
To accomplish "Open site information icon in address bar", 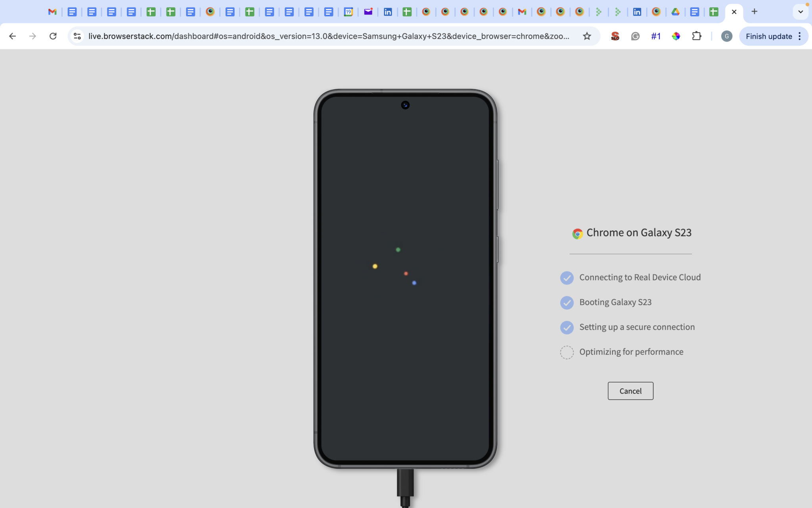I will 77,36.
